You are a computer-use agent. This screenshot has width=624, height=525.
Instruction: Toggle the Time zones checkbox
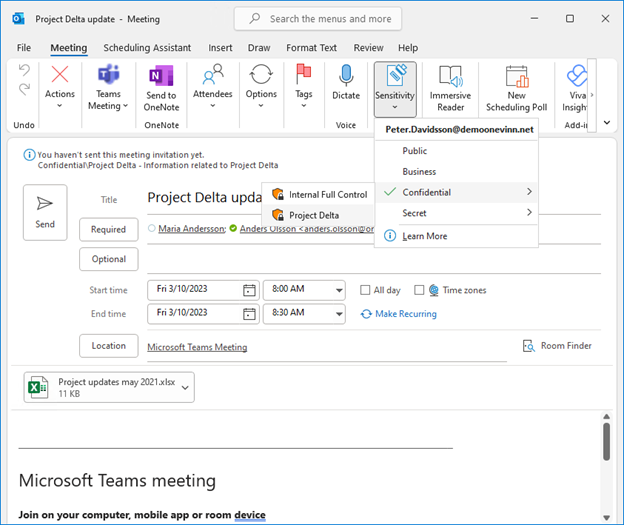pyautogui.click(x=419, y=290)
